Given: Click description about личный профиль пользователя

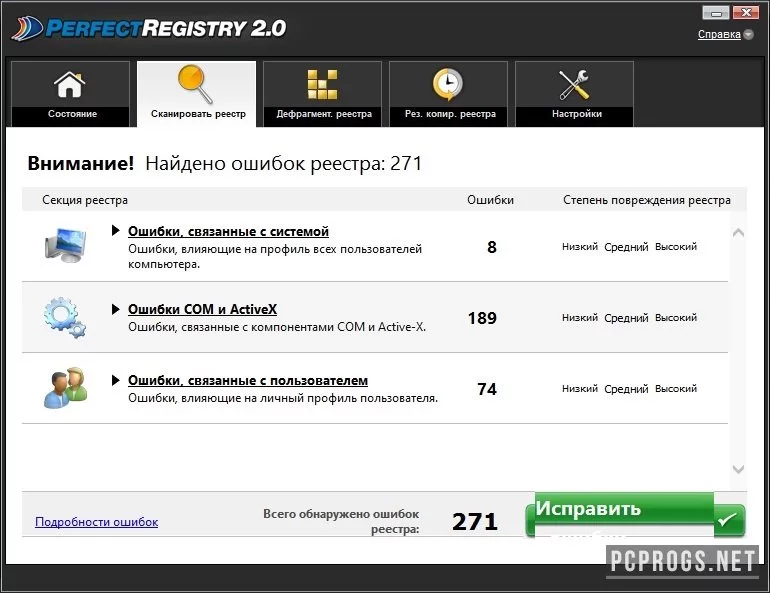Looking at the screenshot, I should point(283,398).
